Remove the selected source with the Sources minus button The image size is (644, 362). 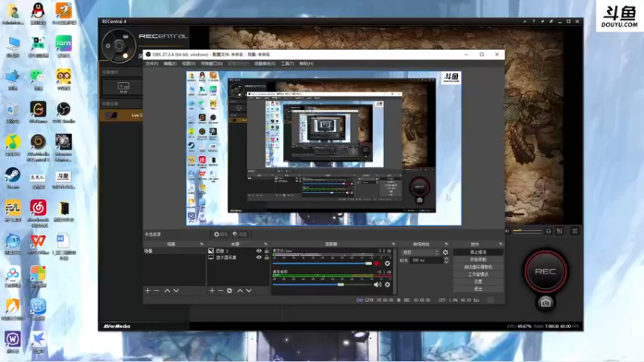221,290
